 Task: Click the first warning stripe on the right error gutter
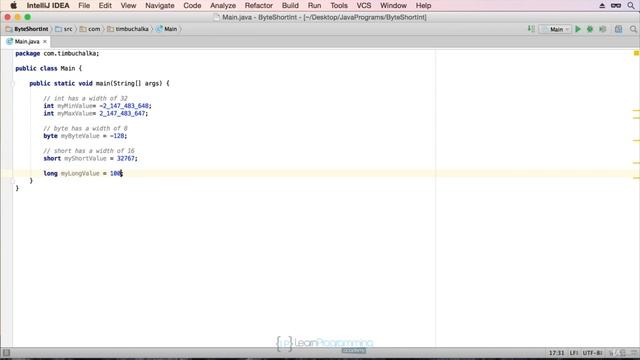[636, 110]
